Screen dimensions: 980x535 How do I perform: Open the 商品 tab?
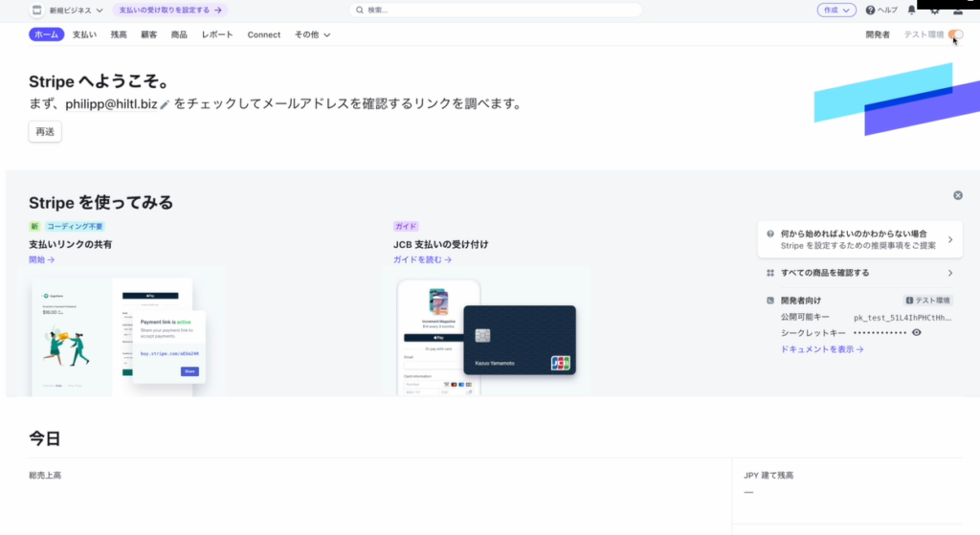pos(179,34)
